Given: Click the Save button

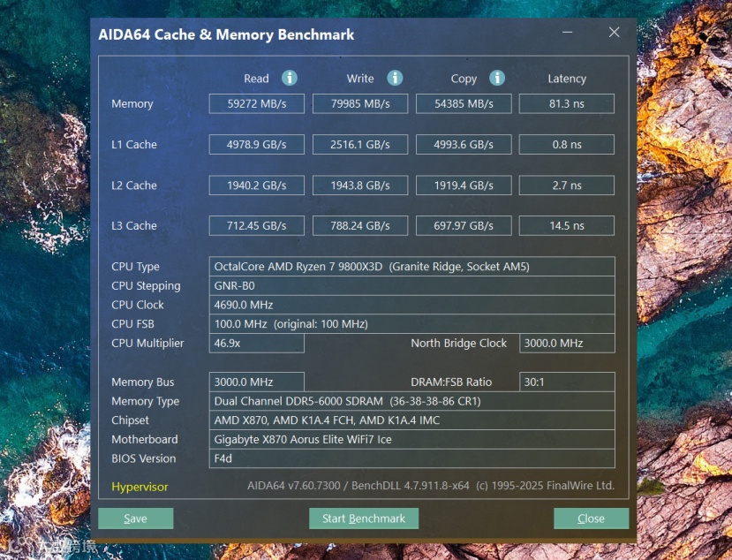Looking at the screenshot, I should [136, 518].
